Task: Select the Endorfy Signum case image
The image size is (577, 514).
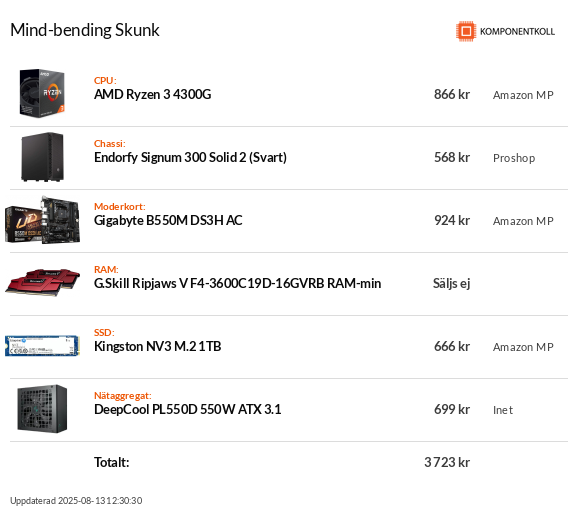Action: (42, 157)
